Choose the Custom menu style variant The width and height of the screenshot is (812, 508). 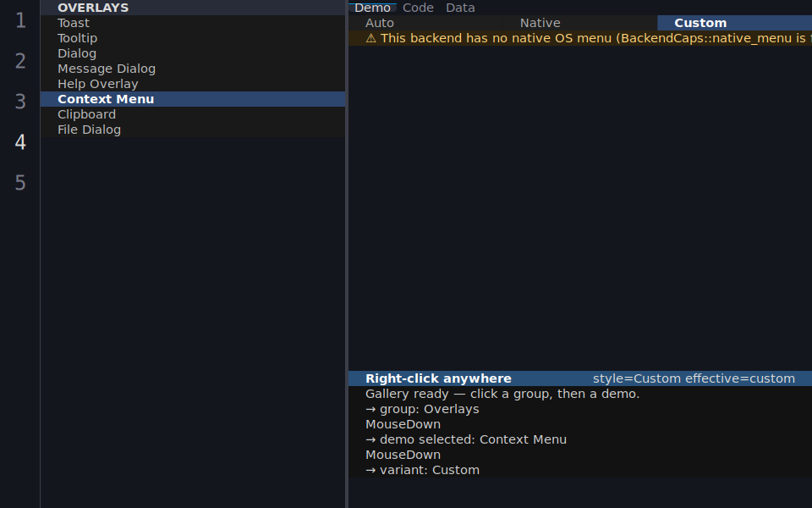735,23
